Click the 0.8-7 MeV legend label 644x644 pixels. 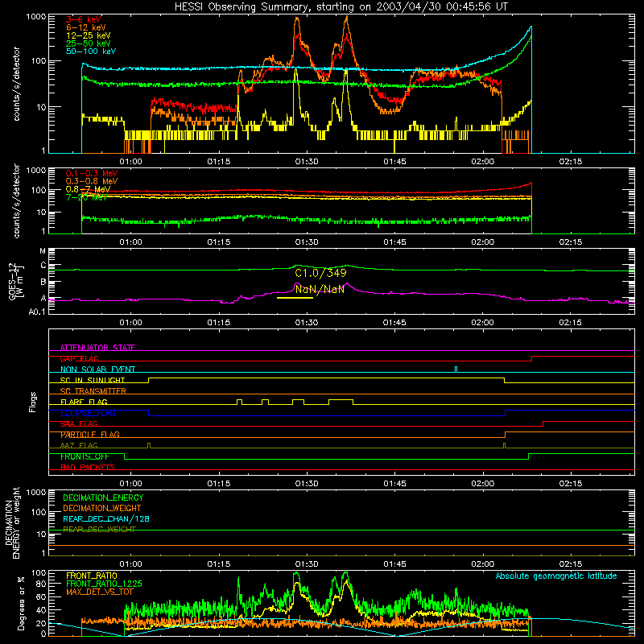(x=88, y=189)
